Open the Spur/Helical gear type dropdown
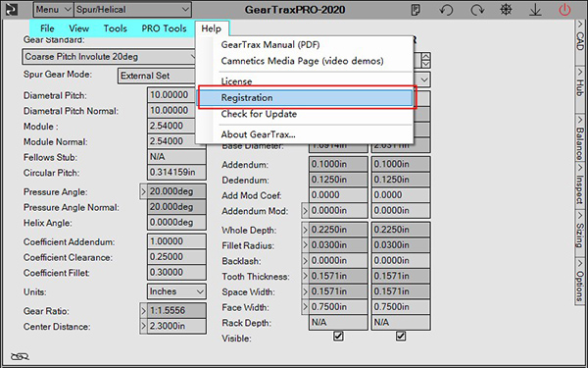Viewport: 588px width, 368px height. pyautogui.click(x=132, y=10)
